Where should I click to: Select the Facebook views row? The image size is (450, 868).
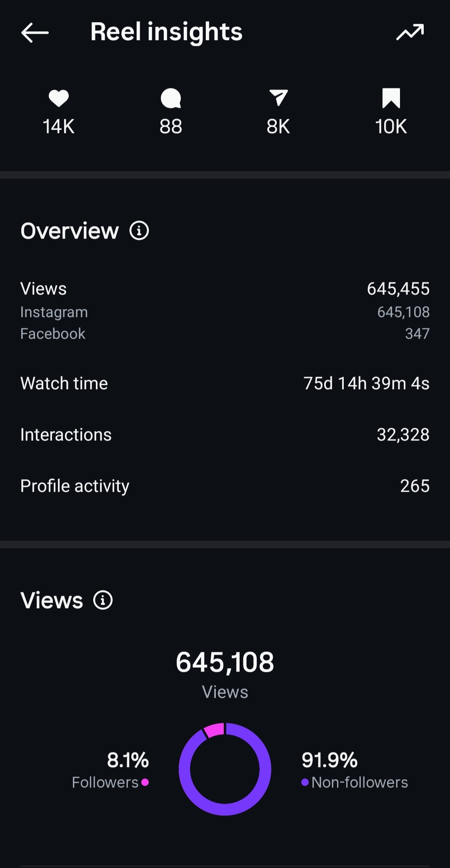(225, 334)
